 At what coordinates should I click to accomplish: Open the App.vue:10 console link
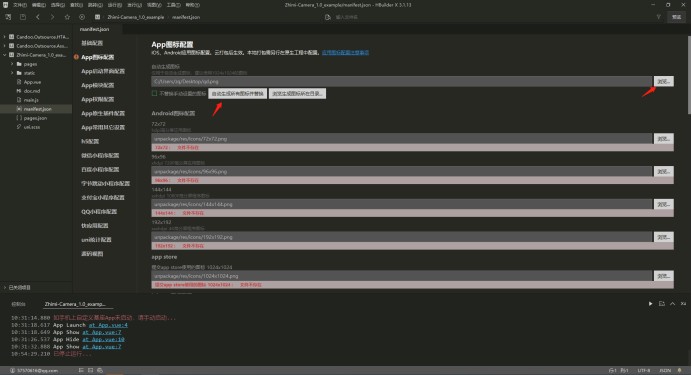click(103, 339)
